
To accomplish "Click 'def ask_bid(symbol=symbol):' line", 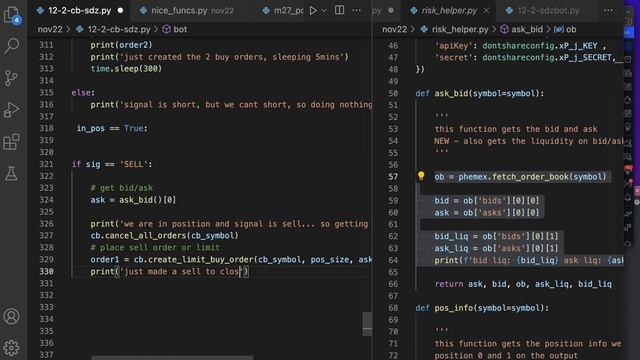I will [480, 93].
